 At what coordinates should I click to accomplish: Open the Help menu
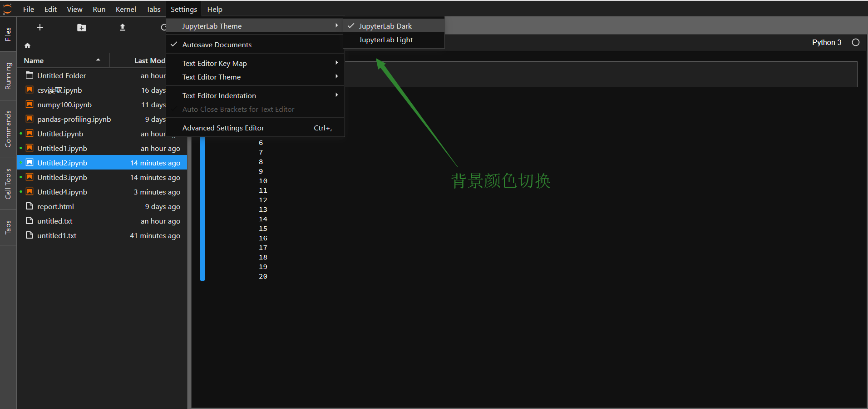click(x=215, y=9)
